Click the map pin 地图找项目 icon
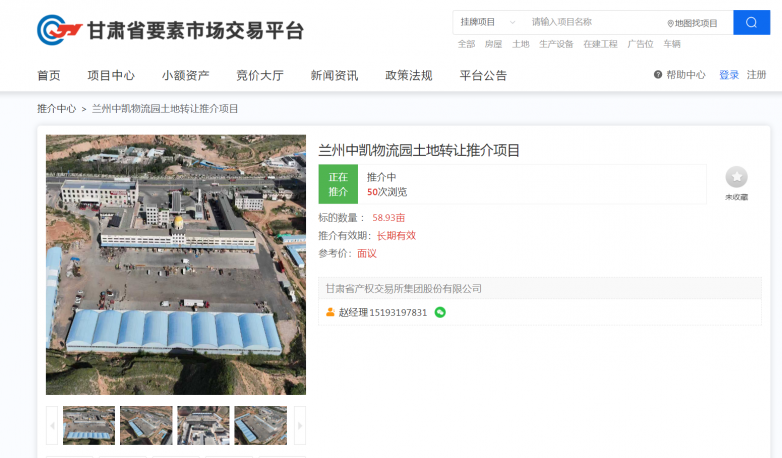 pos(670,23)
